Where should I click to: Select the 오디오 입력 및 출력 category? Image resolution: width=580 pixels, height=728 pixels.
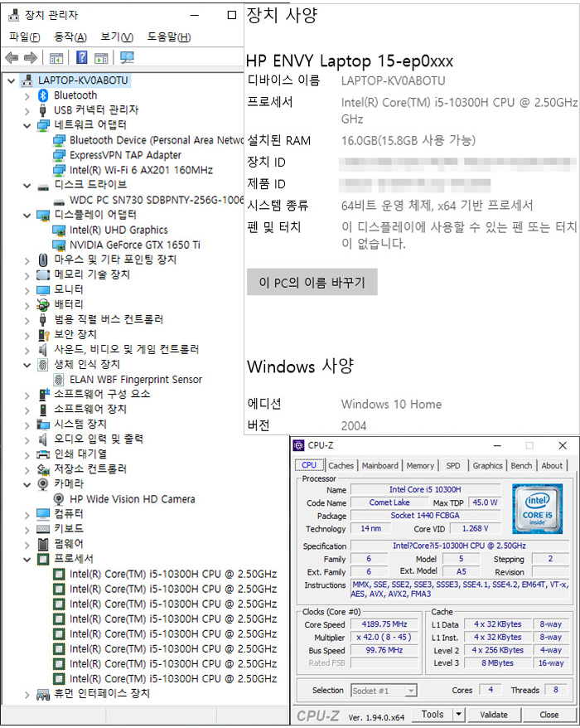pyautogui.click(x=99, y=439)
